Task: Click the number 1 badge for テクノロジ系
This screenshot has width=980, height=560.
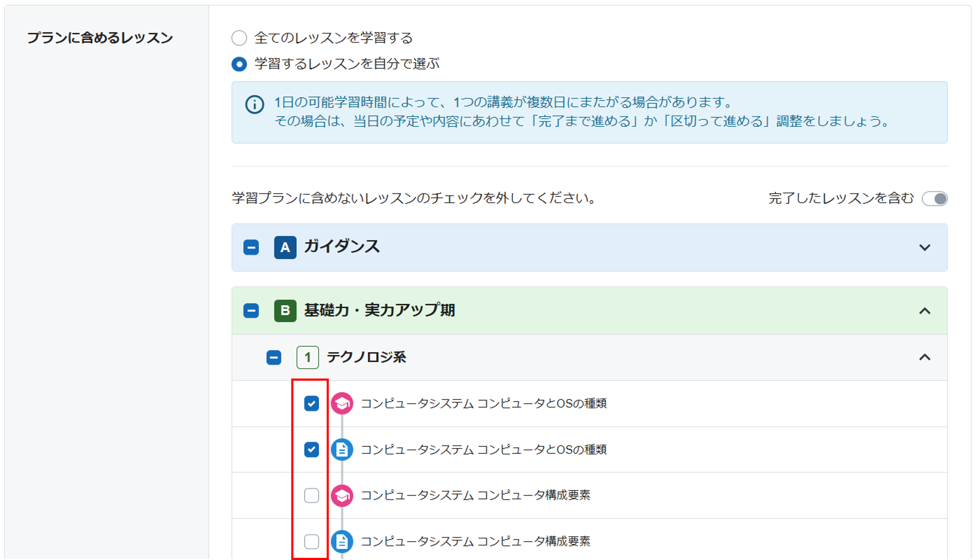Action: pos(307,357)
